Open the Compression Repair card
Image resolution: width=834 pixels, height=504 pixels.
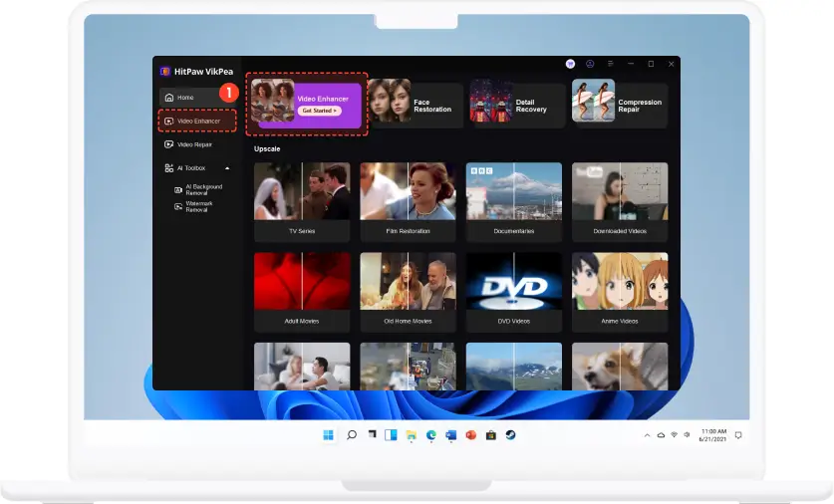pos(619,104)
